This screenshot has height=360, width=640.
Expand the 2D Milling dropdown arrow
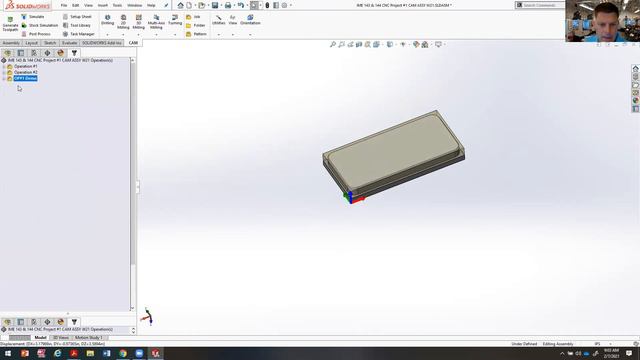[x=123, y=35]
